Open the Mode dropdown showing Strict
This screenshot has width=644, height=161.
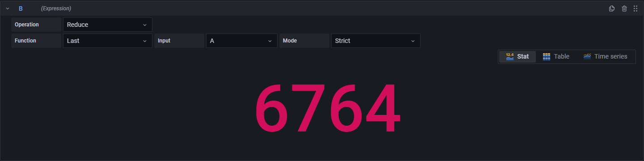pos(375,41)
